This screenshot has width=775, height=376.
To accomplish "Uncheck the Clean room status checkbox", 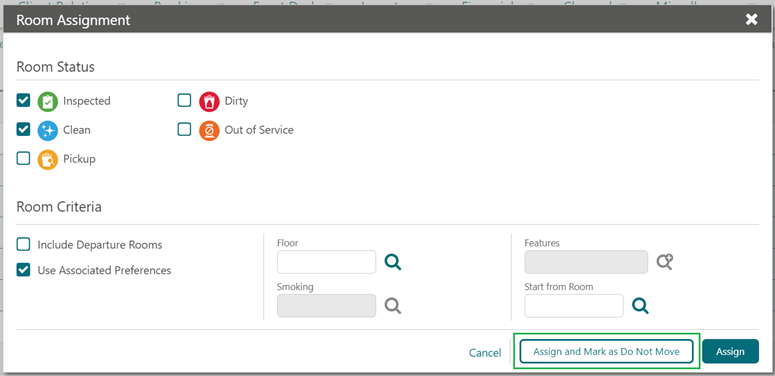I will point(23,130).
